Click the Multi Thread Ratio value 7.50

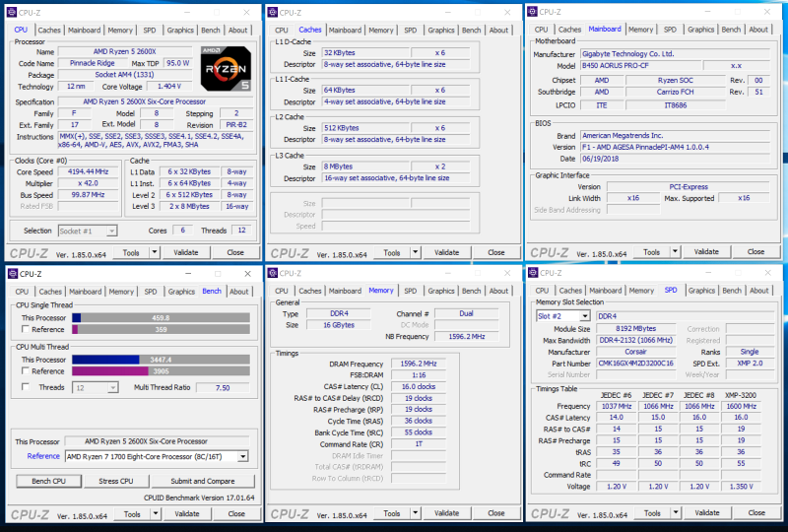tap(223, 388)
